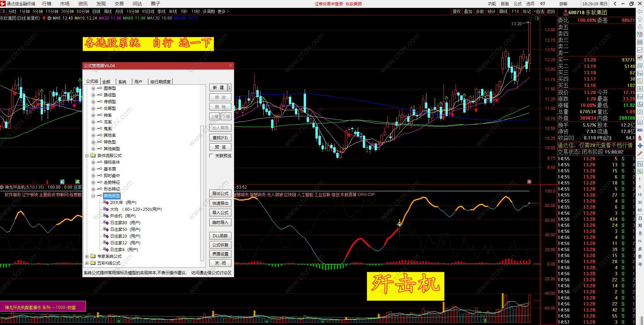The image size is (644, 325).
Task: Toggle 叠加 overlay option
Action: (x=468, y=11)
